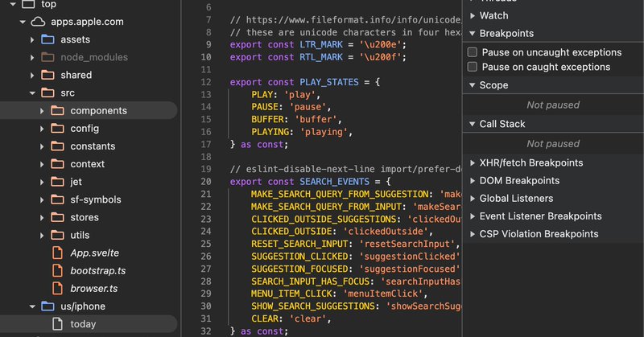Expand XHR/fetch Breakpoints section
This screenshot has height=337, width=644.
473,162
